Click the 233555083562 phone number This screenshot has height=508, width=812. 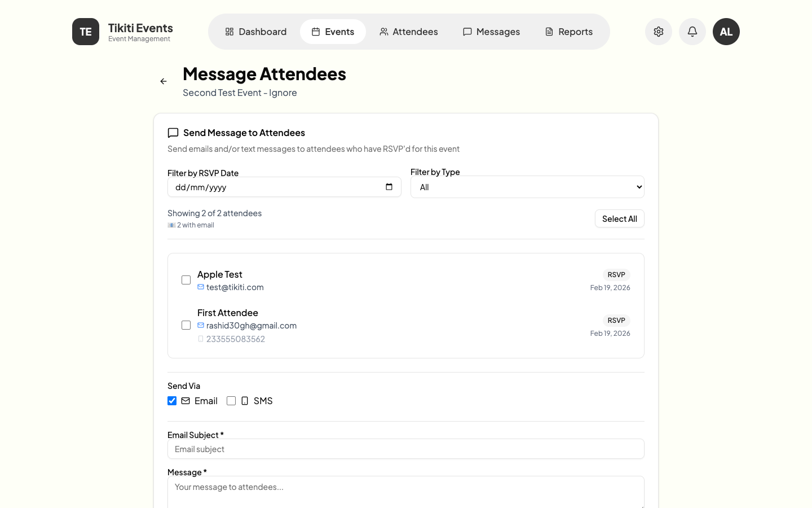[236, 339]
